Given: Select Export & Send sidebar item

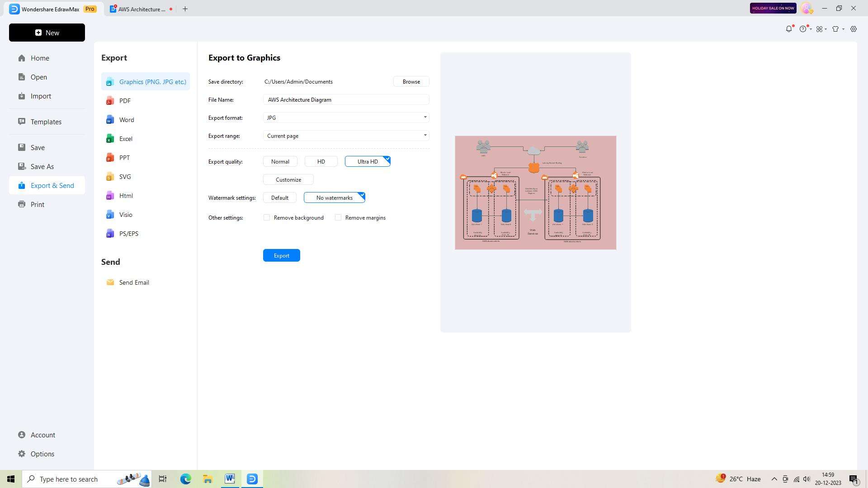Looking at the screenshot, I should pos(47,185).
